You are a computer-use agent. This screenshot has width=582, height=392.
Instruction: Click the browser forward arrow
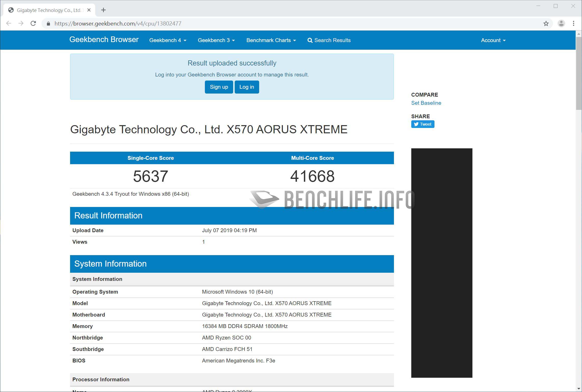pos(21,23)
